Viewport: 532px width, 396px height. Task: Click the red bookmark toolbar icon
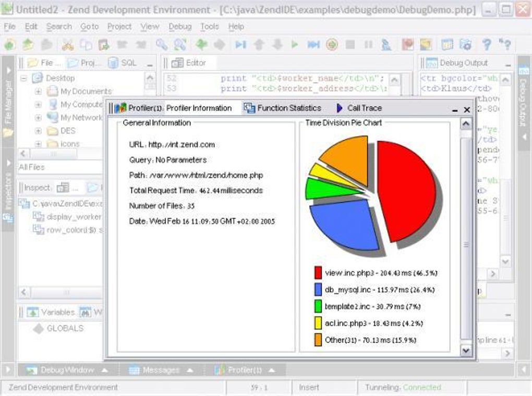tap(407, 44)
